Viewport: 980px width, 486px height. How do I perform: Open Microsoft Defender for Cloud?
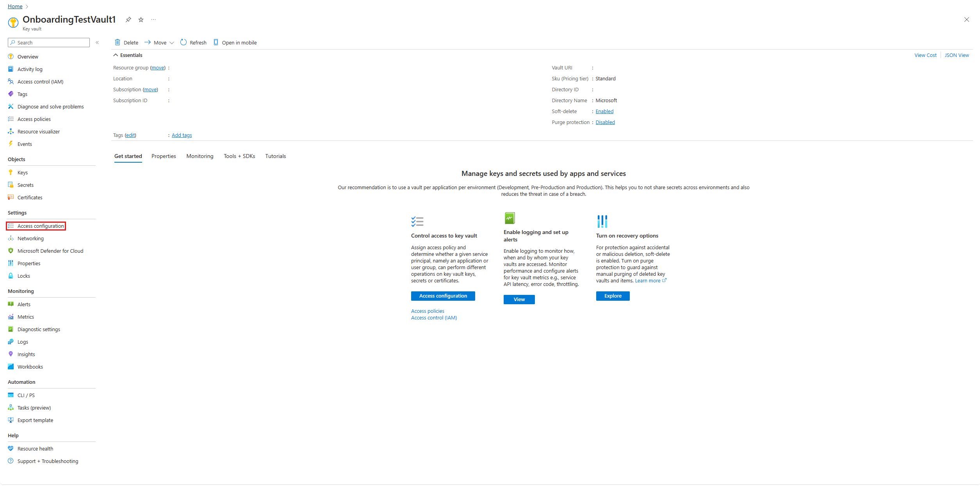click(x=50, y=251)
